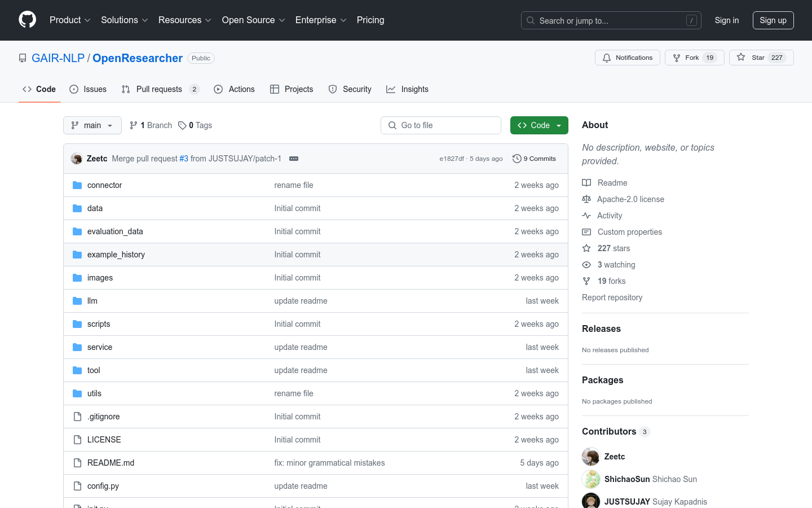The image size is (812, 508).
Task: Click the forks icon in About section
Action: (x=586, y=281)
